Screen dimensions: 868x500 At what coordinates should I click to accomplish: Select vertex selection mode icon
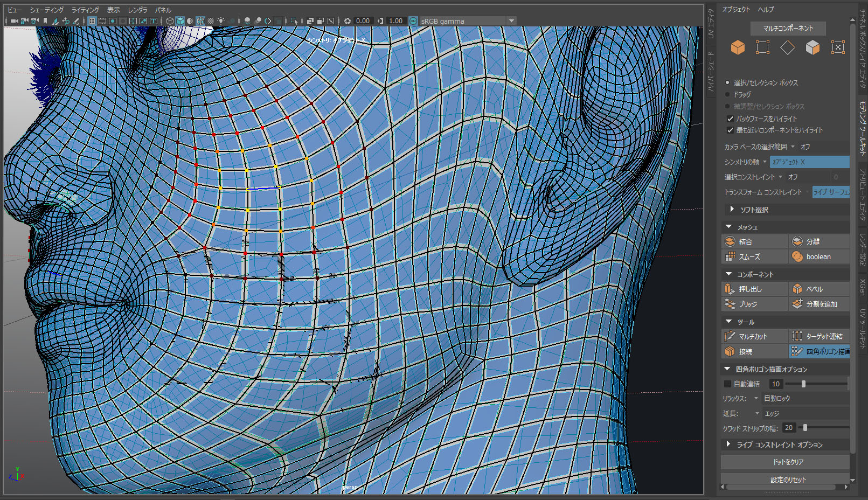click(762, 47)
